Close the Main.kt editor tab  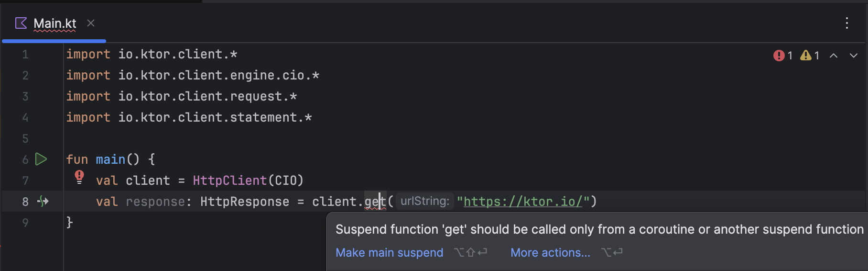[x=91, y=23]
